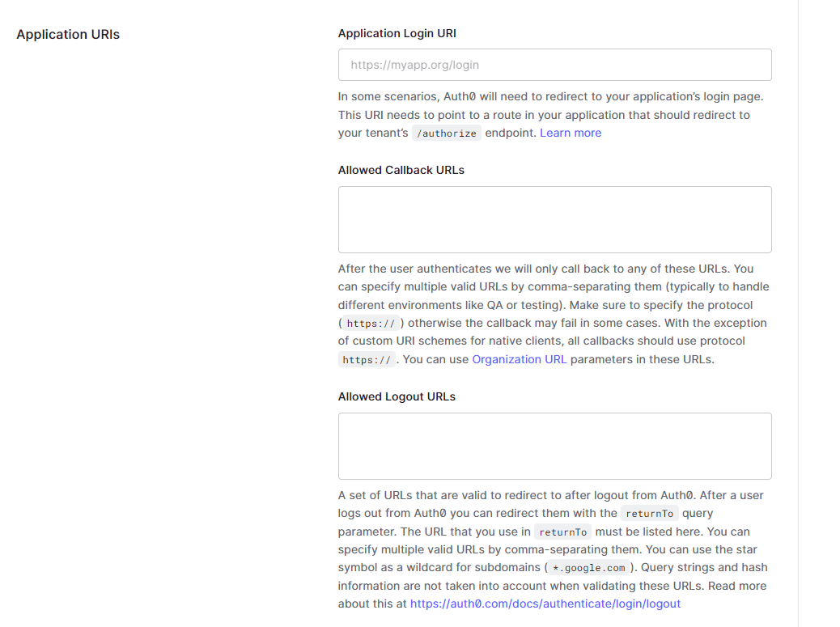Follow the auth0.com logout documentation link

tap(545, 604)
